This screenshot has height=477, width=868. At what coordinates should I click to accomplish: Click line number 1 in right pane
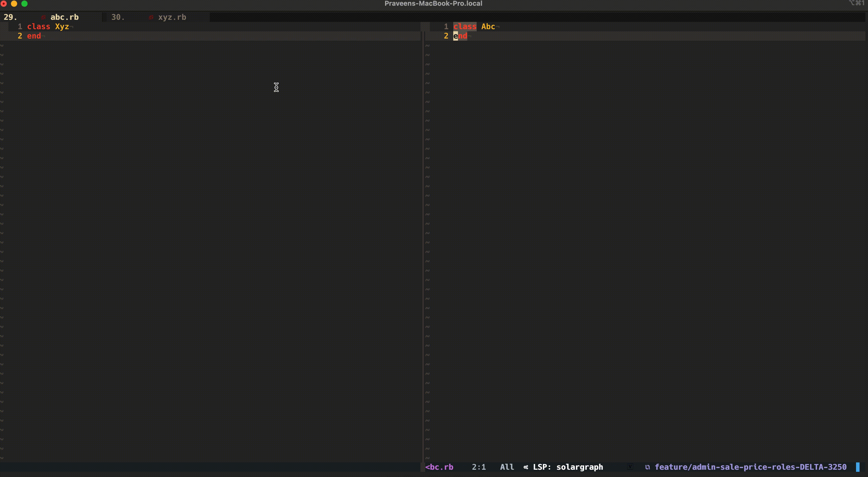pyautogui.click(x=446, y=27)
